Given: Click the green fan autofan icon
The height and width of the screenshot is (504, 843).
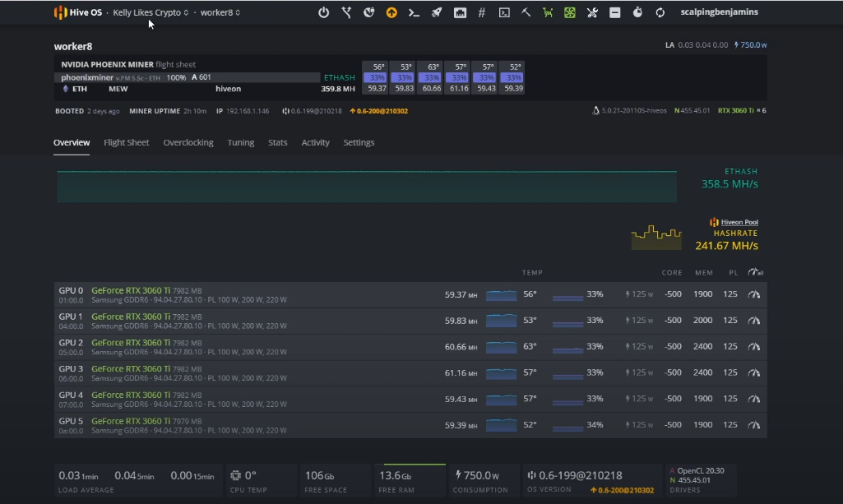Looking at the screenshot, I should 569,12.
